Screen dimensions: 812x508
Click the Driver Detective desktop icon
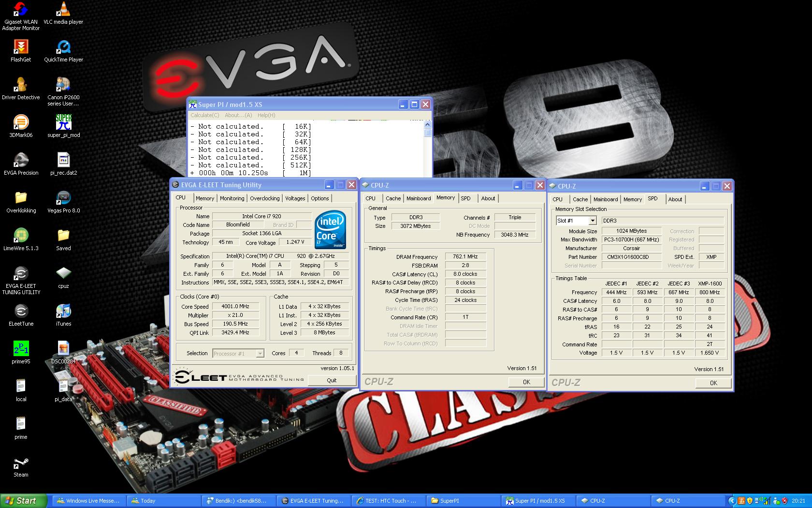pos(21,89)
